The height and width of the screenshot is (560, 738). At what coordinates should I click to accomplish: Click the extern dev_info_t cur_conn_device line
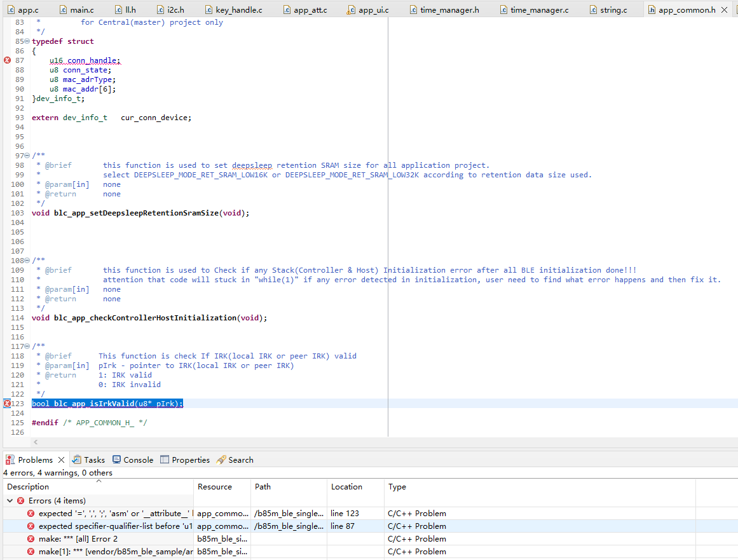pos(111,118)
